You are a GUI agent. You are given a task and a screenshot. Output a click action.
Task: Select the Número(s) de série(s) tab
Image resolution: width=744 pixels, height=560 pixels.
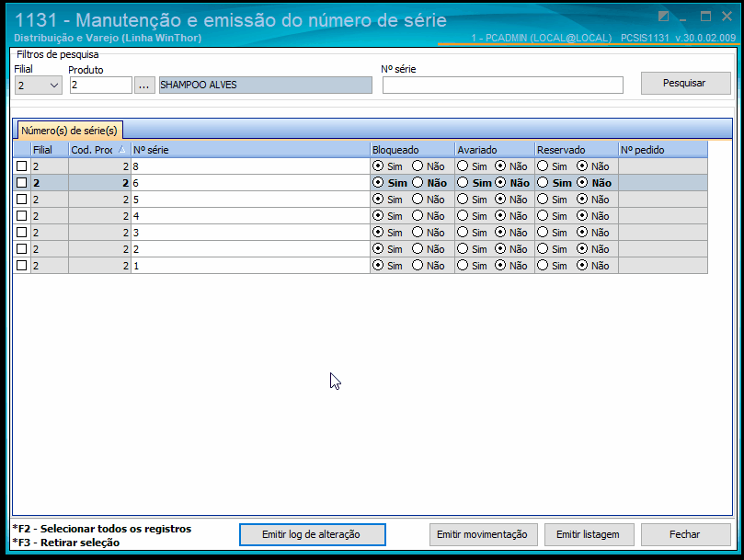click(x=69, y=131)
